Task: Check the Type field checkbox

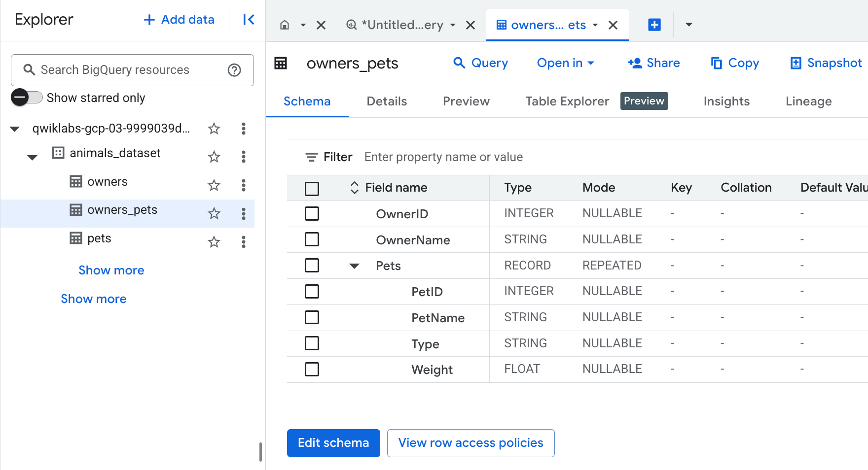Action: [312, 343]
